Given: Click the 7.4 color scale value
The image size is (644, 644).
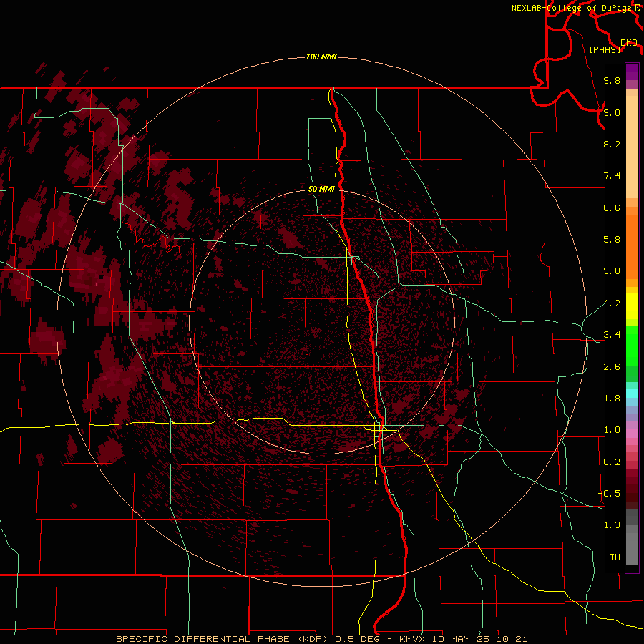Looking at the screenshot, I should 612,176.
